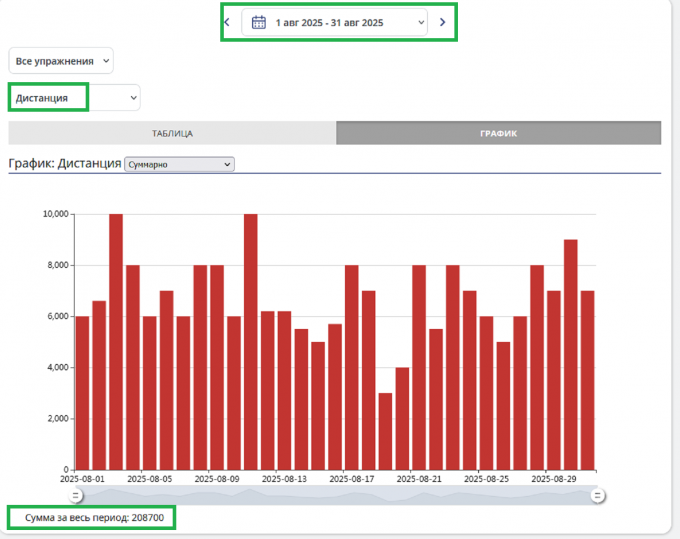The image size is (680, 539).
Task: Go to the next period with right arrow
Action: click(442, 21)
